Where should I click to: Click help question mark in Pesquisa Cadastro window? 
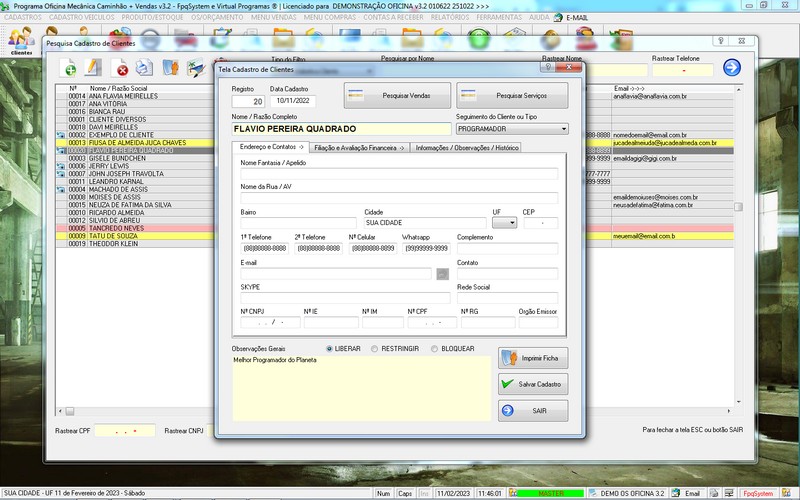point(721,41)
